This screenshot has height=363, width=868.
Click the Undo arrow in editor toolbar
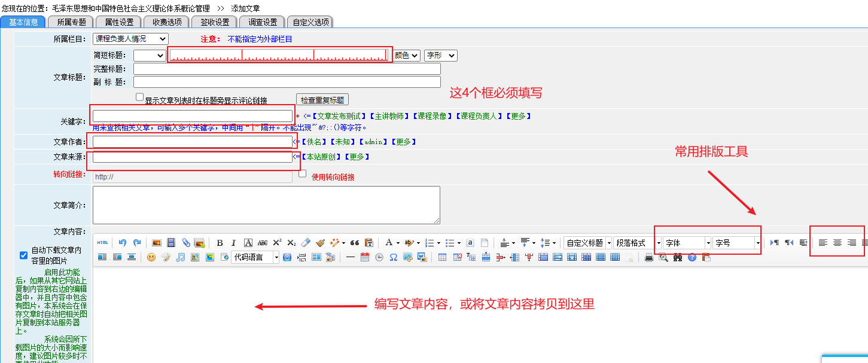[x=123, y=243]
